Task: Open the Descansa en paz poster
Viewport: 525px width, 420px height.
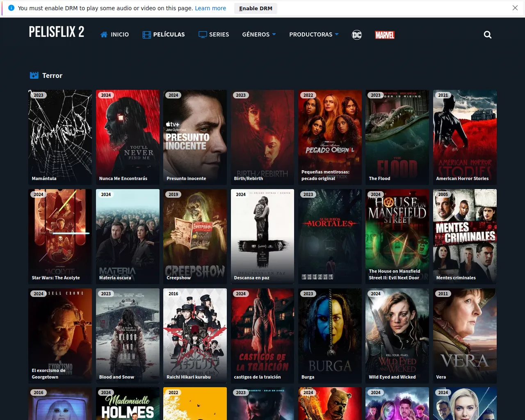Action: point(262,237)
